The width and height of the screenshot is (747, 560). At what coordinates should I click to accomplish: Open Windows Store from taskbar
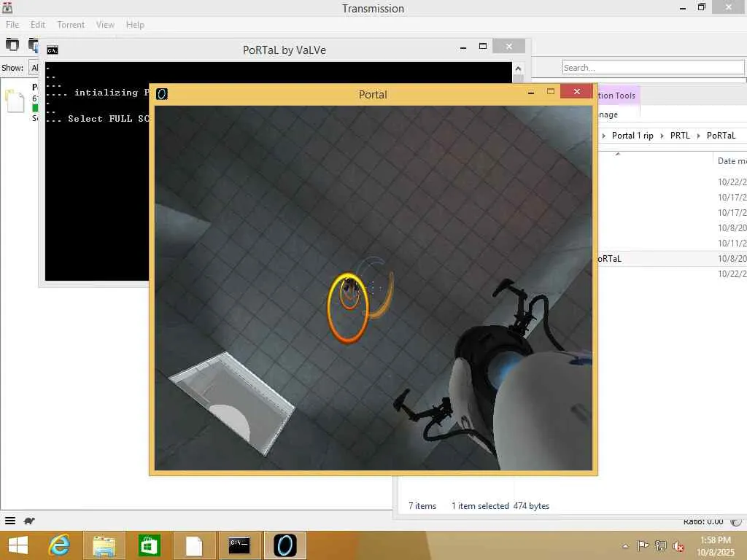coord(149,545)
